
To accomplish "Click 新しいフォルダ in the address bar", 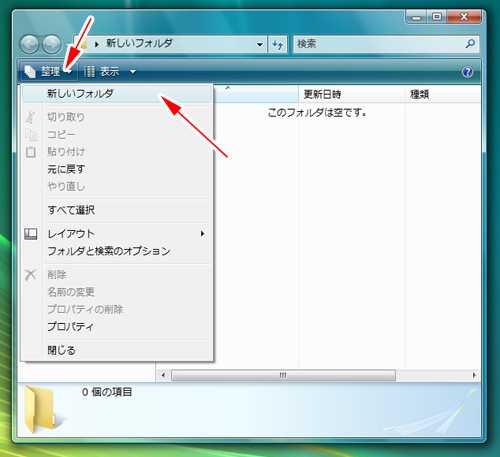I will [139, 43].
